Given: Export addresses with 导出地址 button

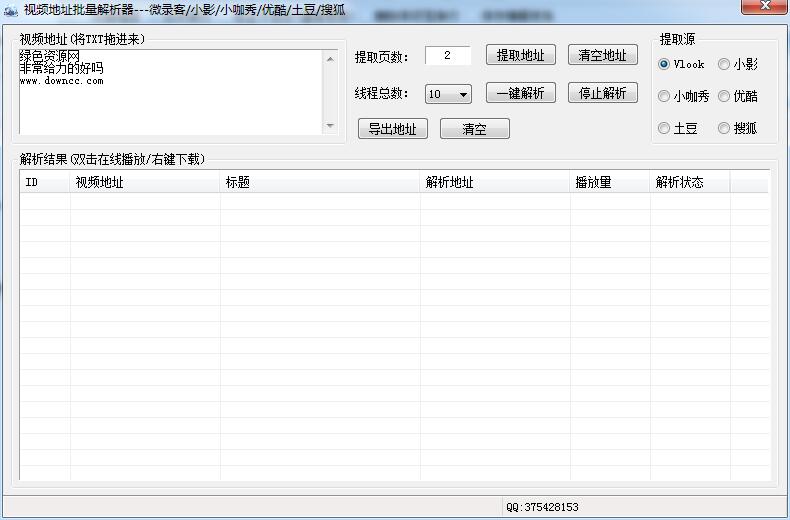Looking at the screenshot, I should tap(393, 128).
